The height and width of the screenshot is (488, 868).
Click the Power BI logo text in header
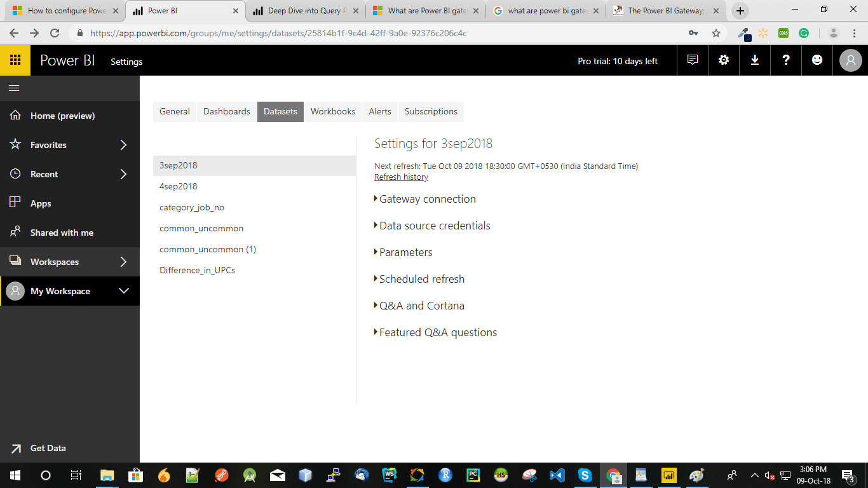point(67,60)
